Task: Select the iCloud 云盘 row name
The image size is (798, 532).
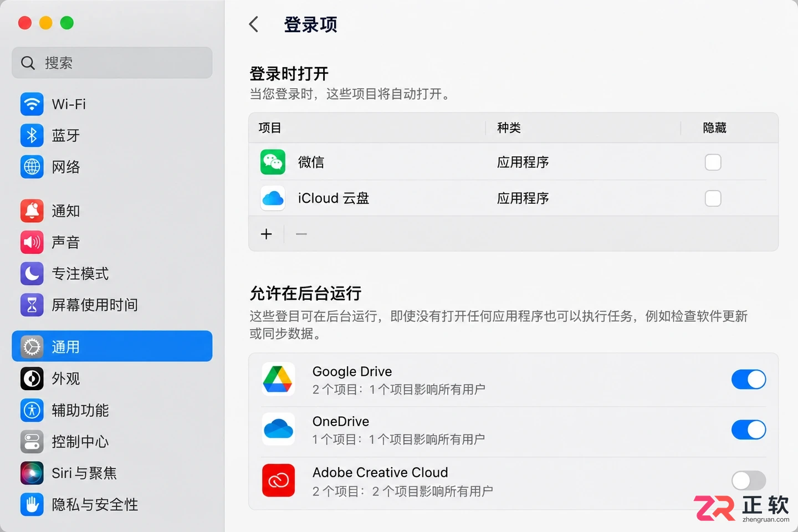Action: [x=334, y=198]
